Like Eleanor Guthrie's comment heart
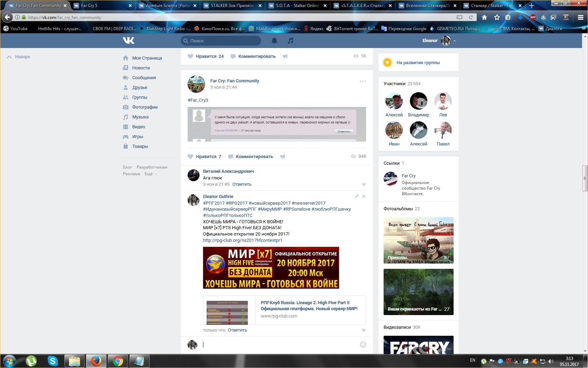This screenshot has width=588, height=368. [x=364, y=330]
